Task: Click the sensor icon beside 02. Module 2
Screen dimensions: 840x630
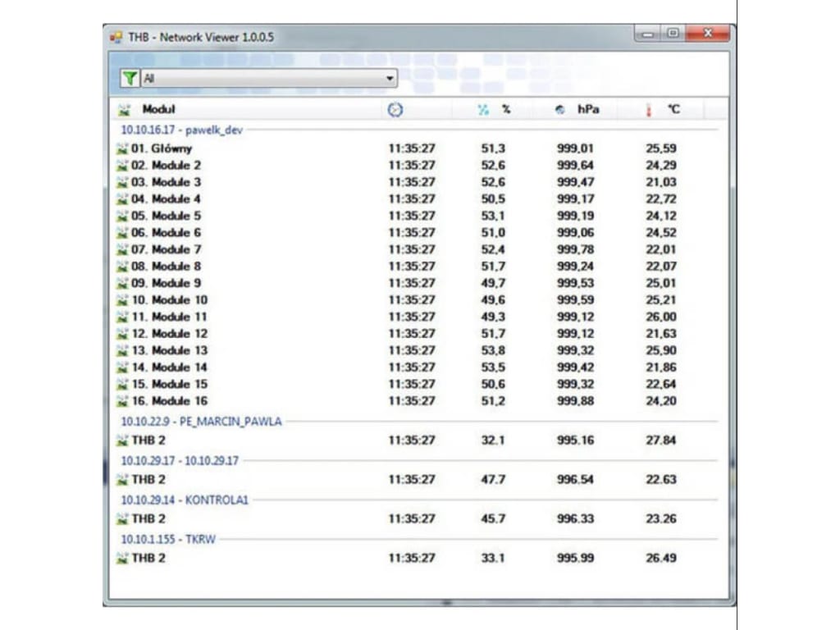Action: click(x=121, y=165)
